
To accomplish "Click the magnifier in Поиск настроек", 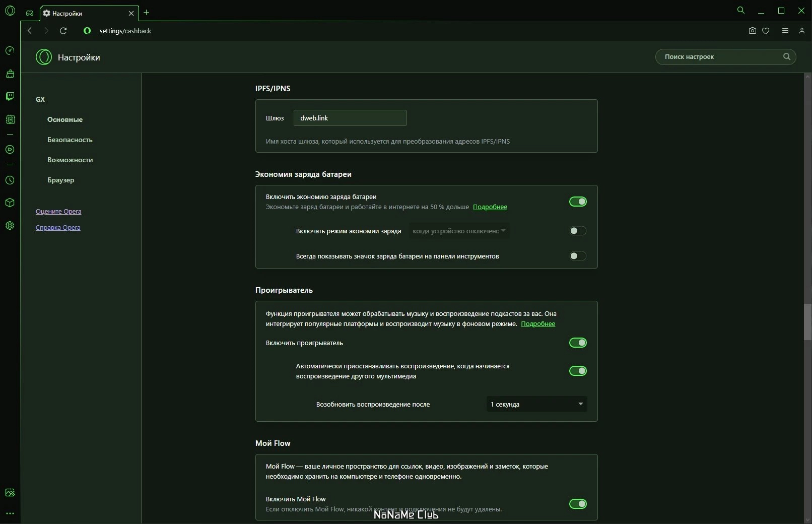I will (787, 56).
